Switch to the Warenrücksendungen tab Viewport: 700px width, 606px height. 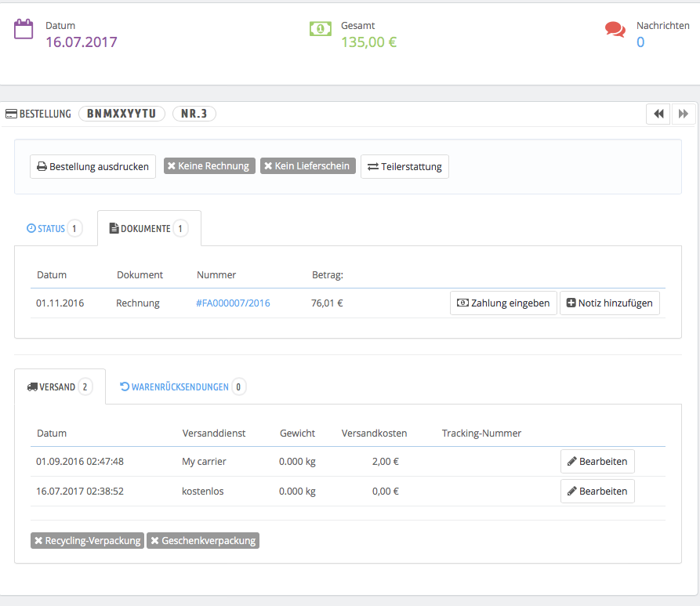[183, 386]
